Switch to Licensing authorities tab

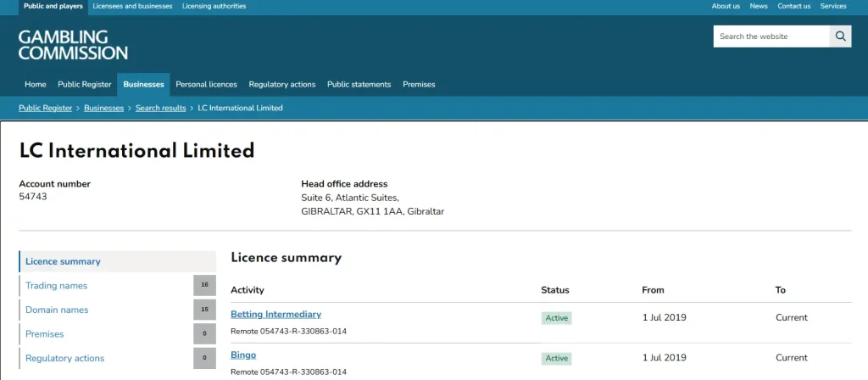(214, 6)
